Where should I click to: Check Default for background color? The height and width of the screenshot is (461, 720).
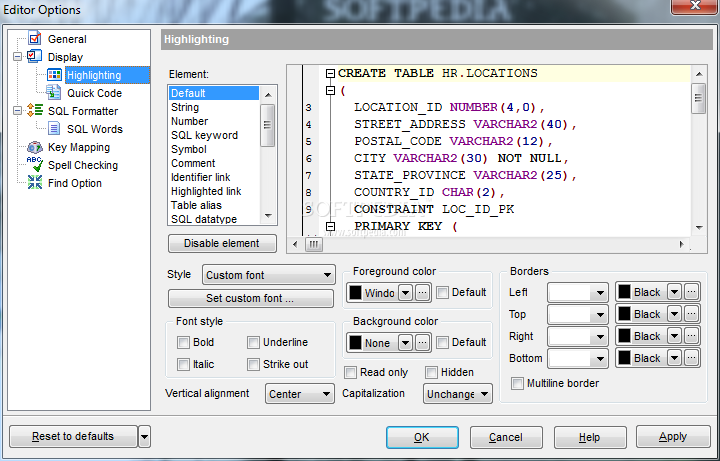tap(442, 342)
